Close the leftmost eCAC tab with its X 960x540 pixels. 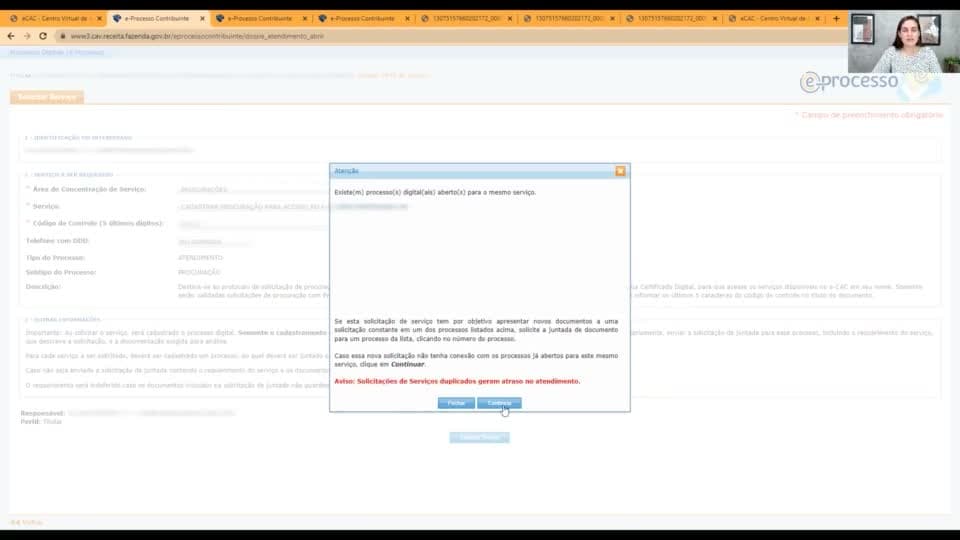tap(99, 18)
